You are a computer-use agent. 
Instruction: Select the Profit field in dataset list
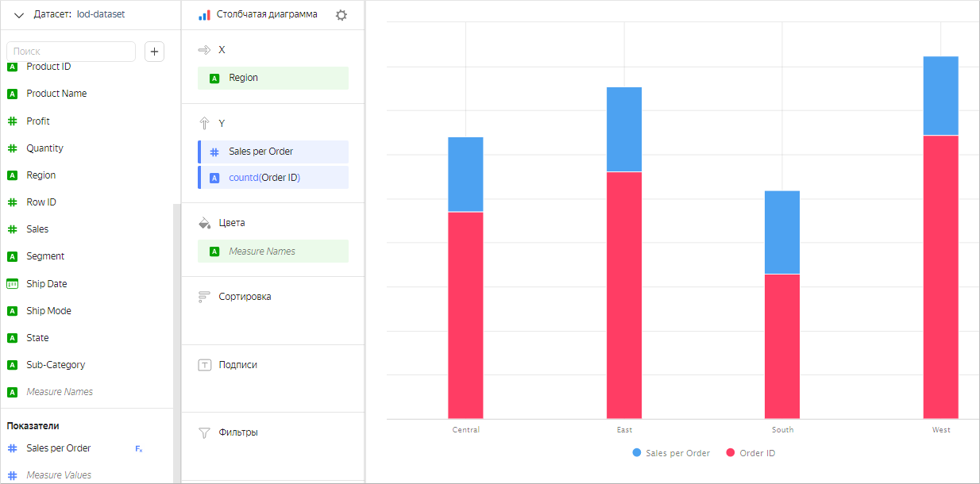(x=38, y=121)
